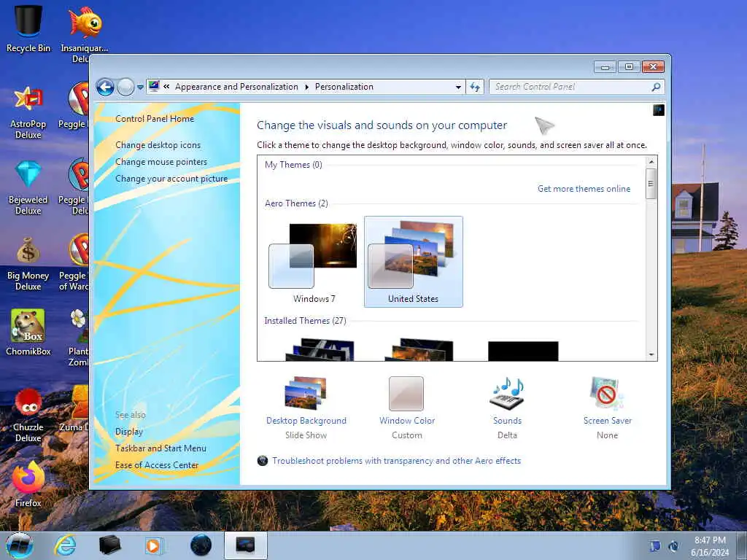The image size is (747, 560).
Task: Open Firefox desktop icon
Action: 28,484
